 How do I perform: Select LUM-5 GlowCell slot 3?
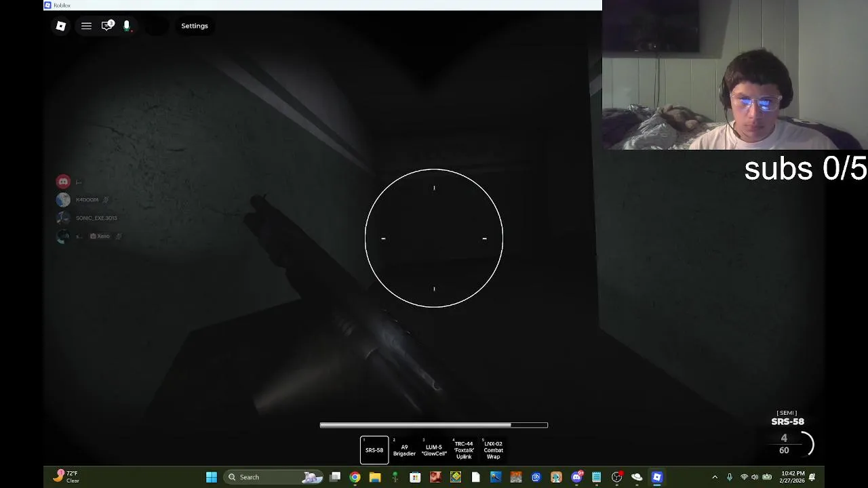(434, 450)
